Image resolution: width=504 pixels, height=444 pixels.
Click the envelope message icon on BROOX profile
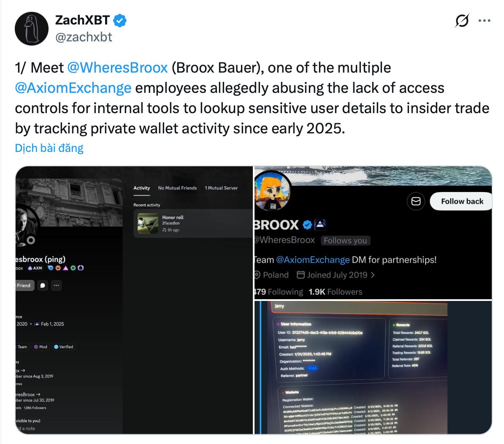(416, 201)
